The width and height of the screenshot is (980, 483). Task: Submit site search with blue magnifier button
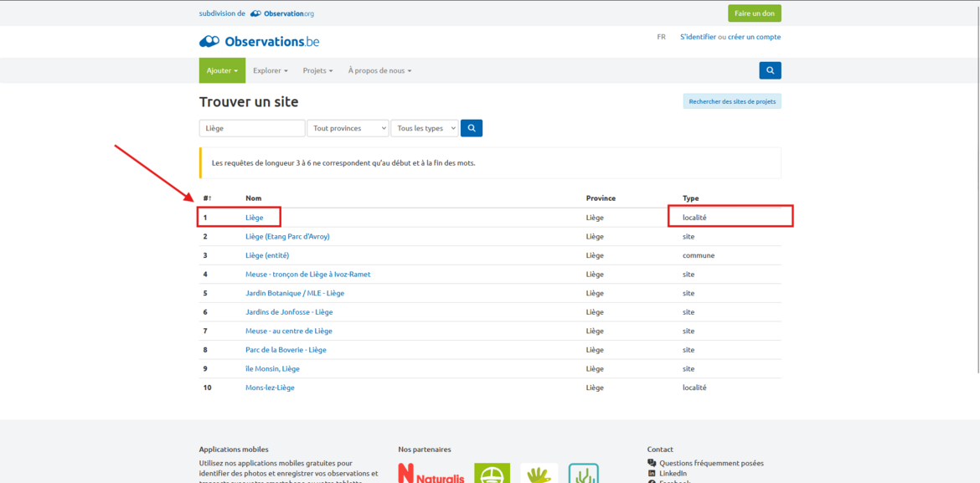click(472, 128)
